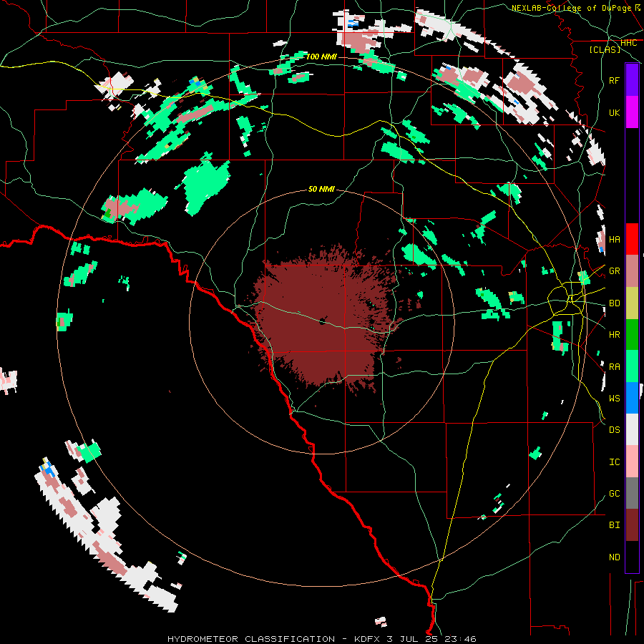Click the BI brown legend swatch

coord(632,525)
